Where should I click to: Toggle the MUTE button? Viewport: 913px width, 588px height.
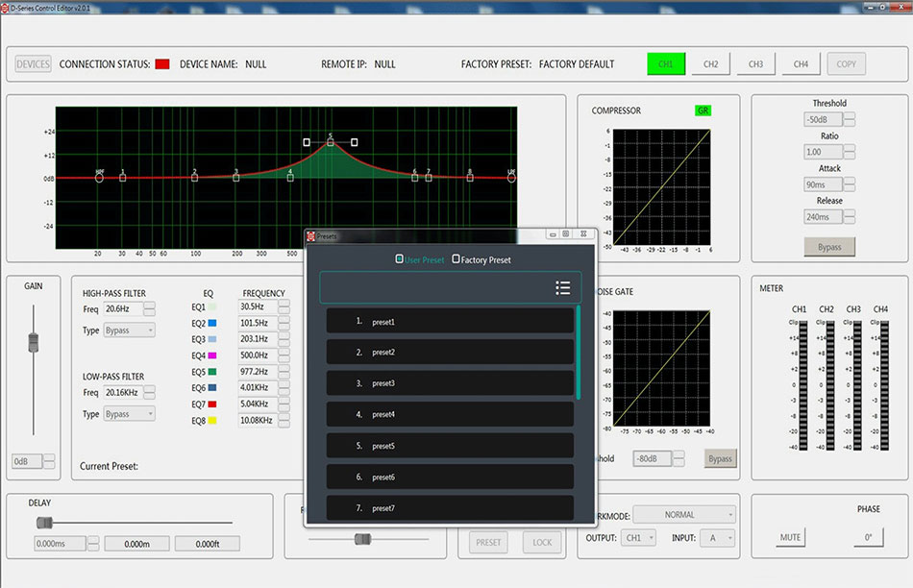pyautogui.click(x=790, y=537)
